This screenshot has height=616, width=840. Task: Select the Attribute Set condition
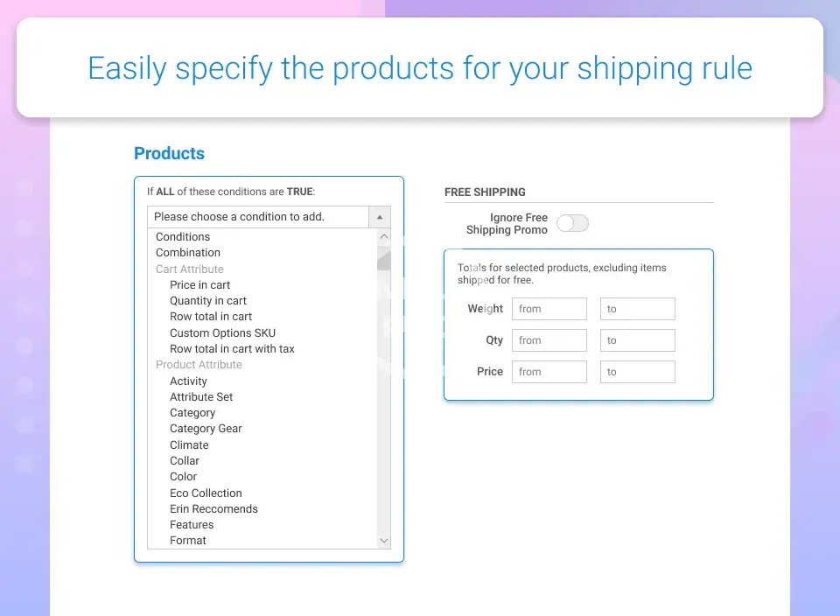(x=201, y=397)
